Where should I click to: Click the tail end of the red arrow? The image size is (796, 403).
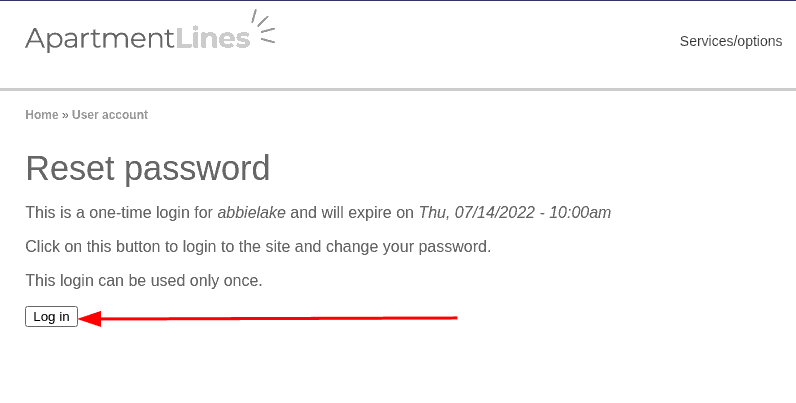click(450, 318)
